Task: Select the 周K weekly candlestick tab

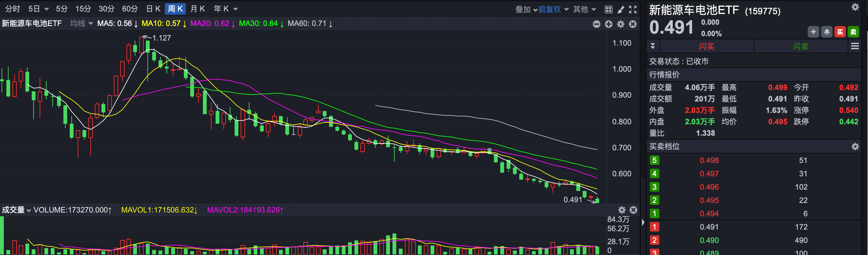Action: tap(175, 9)
